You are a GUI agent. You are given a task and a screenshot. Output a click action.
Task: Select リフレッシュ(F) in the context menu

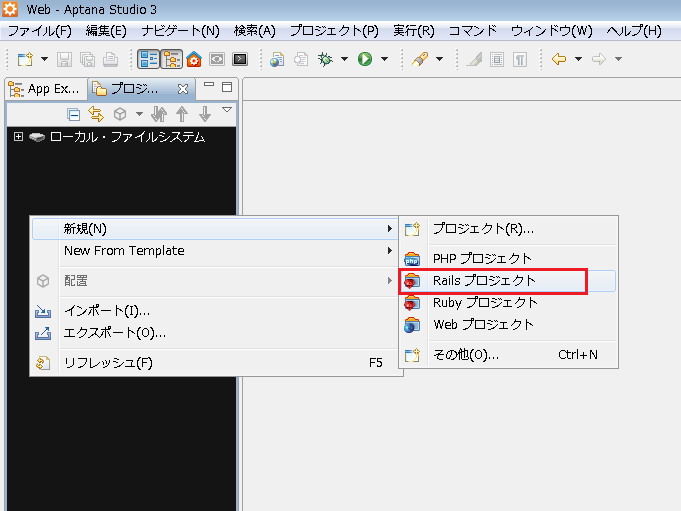click(108, 363)
